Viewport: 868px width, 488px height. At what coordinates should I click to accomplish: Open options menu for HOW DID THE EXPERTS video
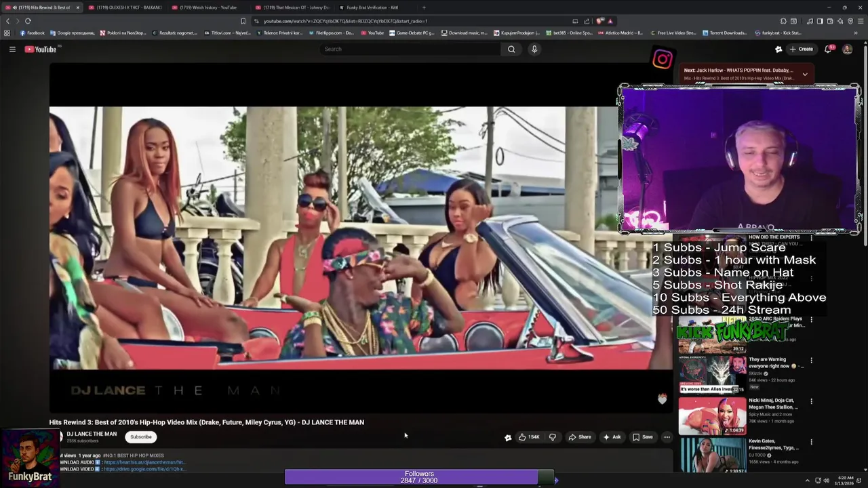811,238
